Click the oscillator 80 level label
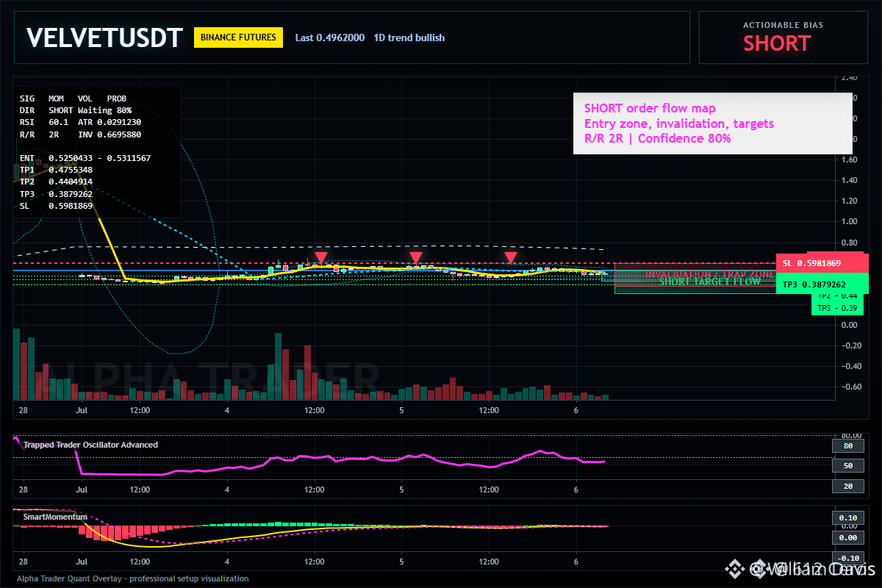Screen dimensions: 882x588 tap(847, 445)
